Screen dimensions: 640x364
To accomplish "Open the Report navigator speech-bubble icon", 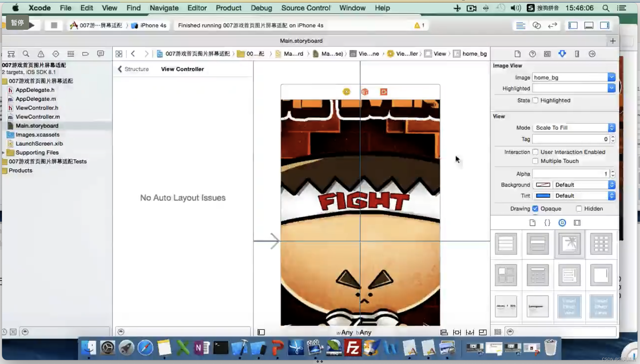I will pos(101,54).
